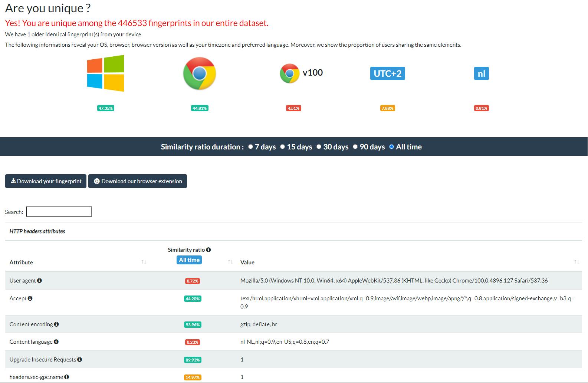
Task: Click the '1 older identical fingerprint(s)' sentence
Action: tap(74, 34)
